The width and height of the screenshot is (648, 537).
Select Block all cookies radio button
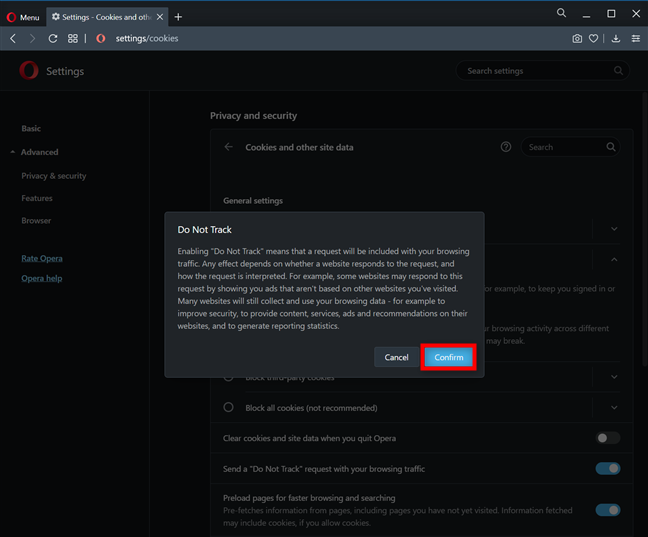(x=228, y=407)
